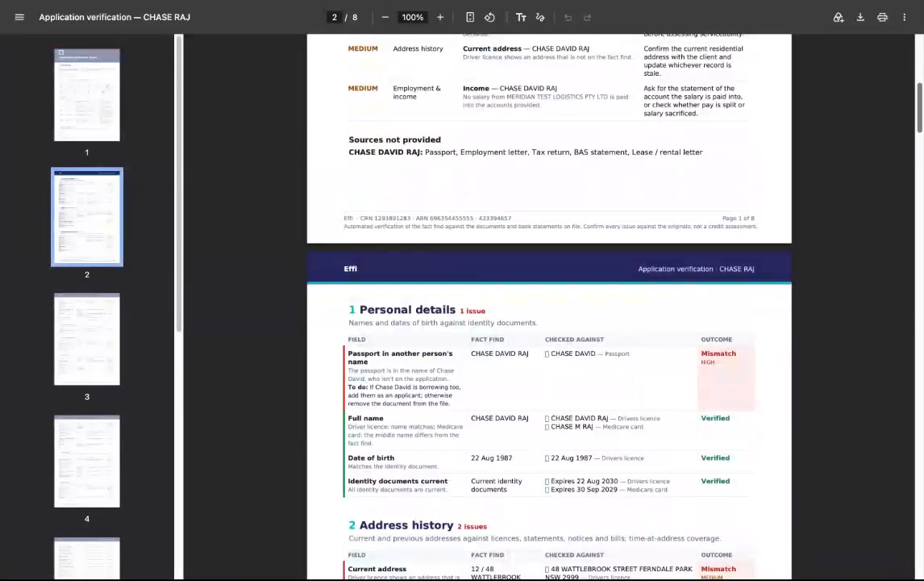Click the zoom in plus icon

[x=440, y=17]
